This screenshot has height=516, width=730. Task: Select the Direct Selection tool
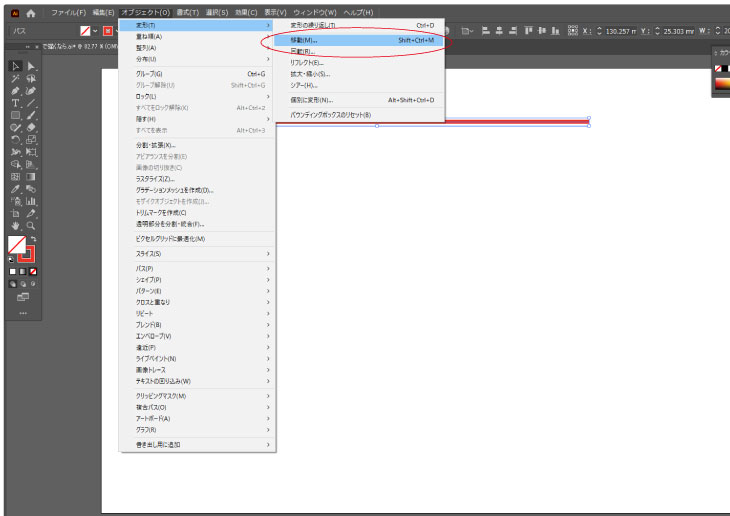(31, 66)
